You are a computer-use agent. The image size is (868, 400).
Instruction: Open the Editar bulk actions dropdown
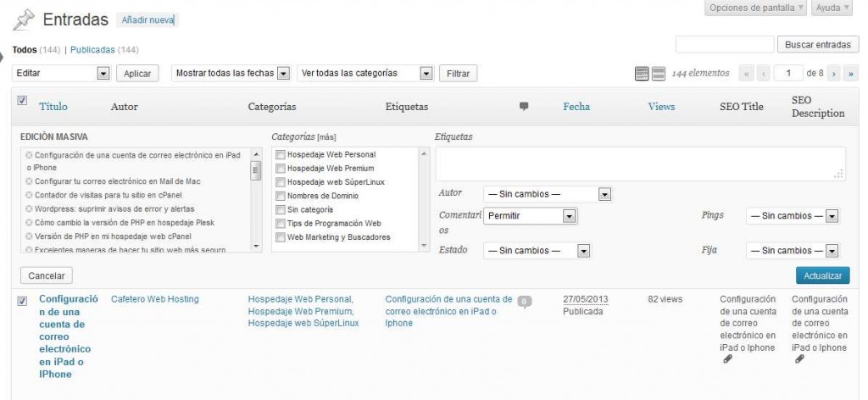pyautogui.click(x=61, y=73)
